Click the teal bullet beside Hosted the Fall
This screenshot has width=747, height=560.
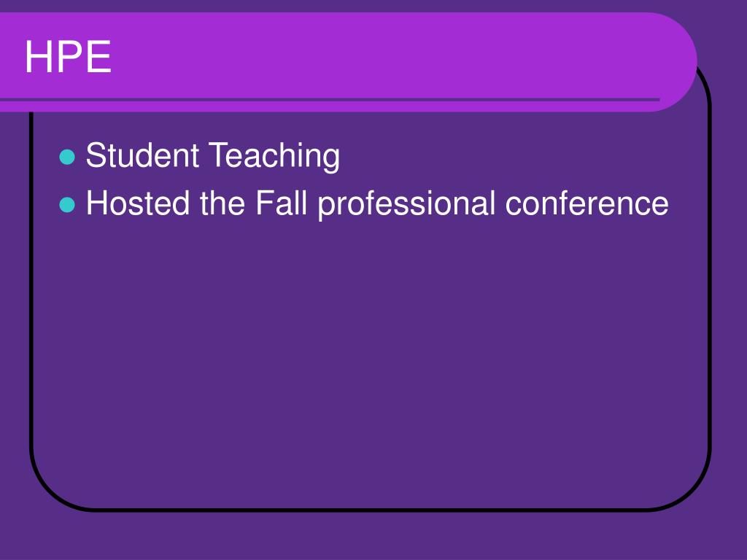tap(67, 205)
